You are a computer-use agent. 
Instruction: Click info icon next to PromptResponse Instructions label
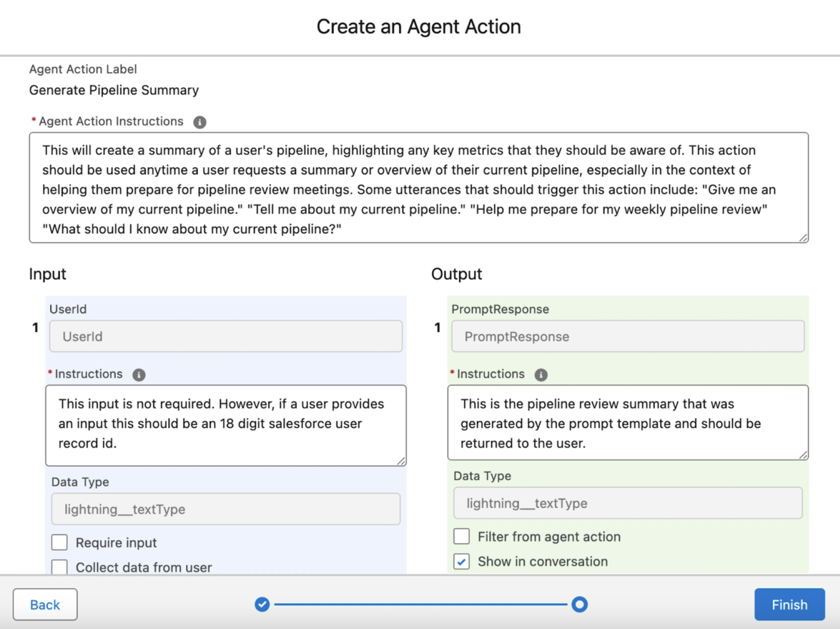(x=541, y=375)
